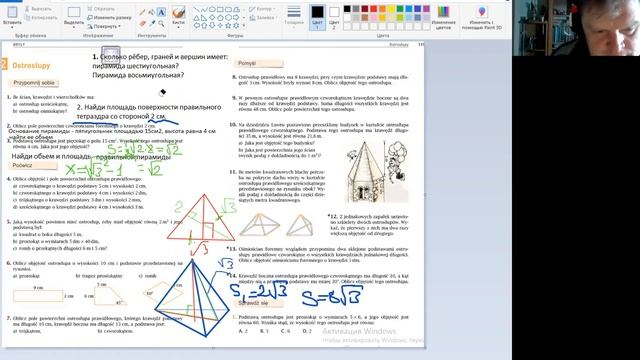Screen dimensions: 640x360
Task: Open the Select (Выделить) dropdown arrow
Action: (x=74, y=27)
